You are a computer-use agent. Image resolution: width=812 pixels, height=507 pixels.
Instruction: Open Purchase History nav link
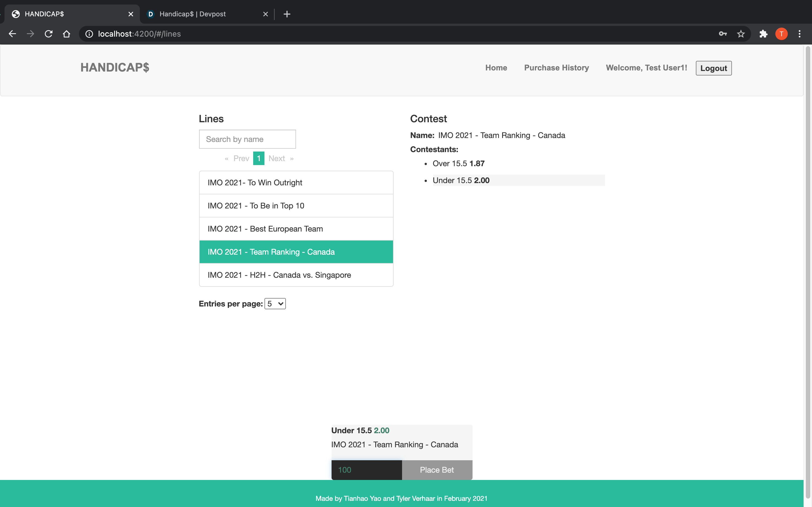[x=556, y=68]
